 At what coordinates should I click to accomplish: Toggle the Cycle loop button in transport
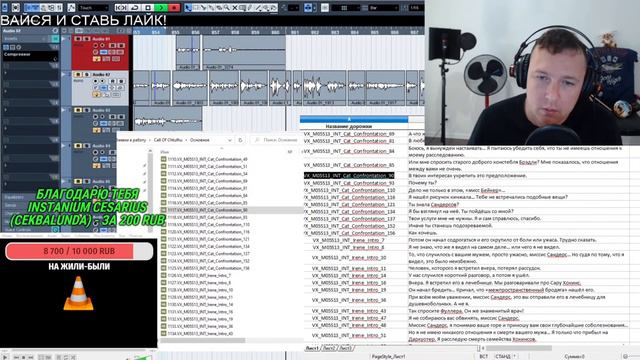(x=134, y=8)
